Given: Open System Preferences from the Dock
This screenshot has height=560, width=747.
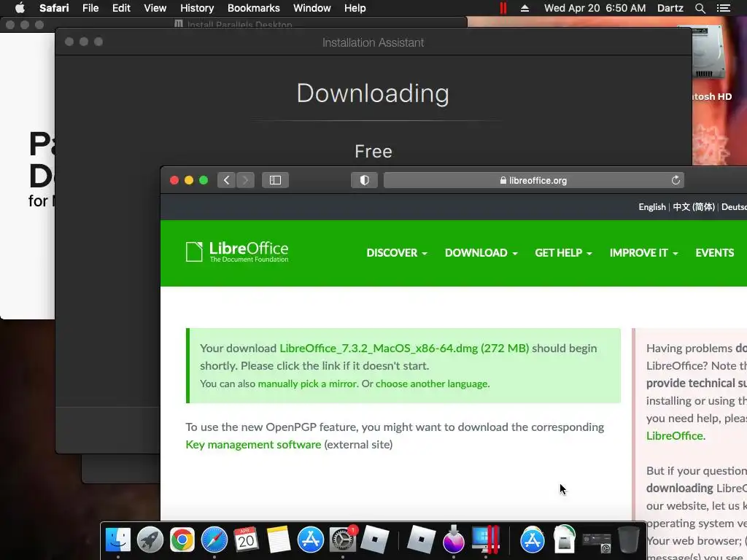Looking at the screenshot, I should [x=343, y=540].
